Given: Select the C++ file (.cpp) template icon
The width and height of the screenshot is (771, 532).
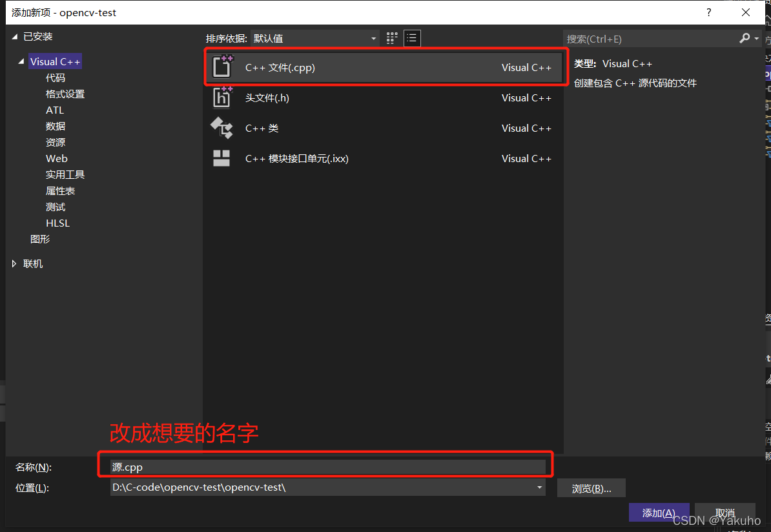Looking at the screenshot, I should pos(222,66).
